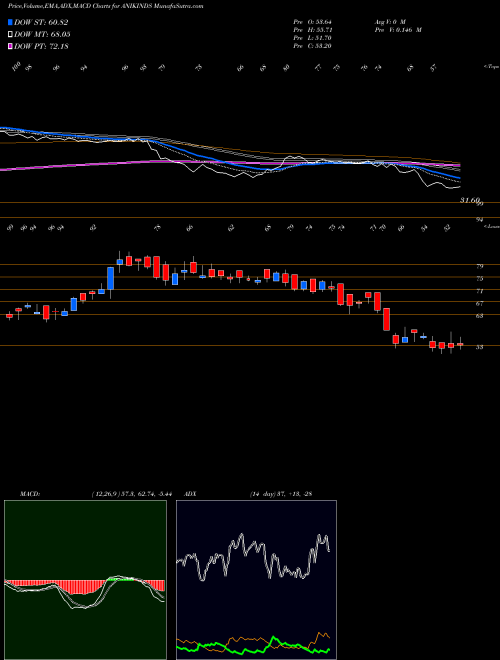Click the MACD (12,26,9) values text
The width and height of the screenshot is (500, 660).
132,494
